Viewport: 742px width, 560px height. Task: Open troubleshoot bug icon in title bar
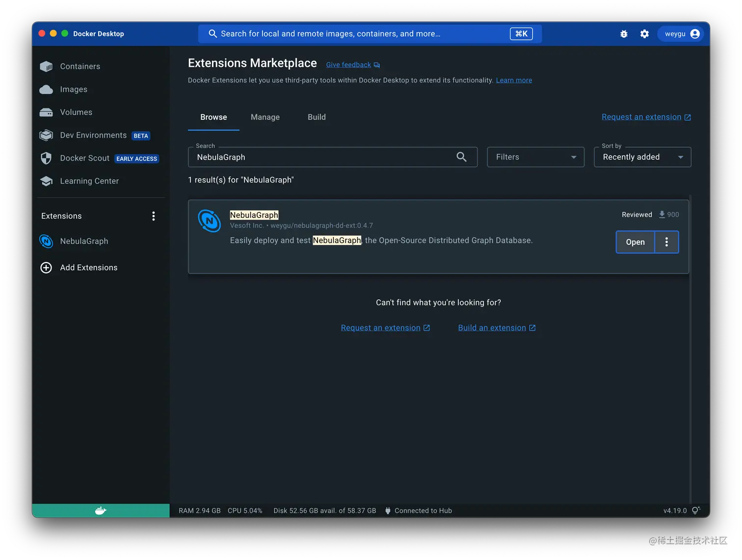pos(624,34)
